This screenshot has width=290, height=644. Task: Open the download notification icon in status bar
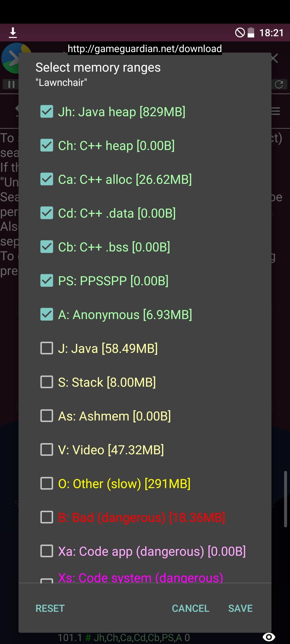coord(13,32)
